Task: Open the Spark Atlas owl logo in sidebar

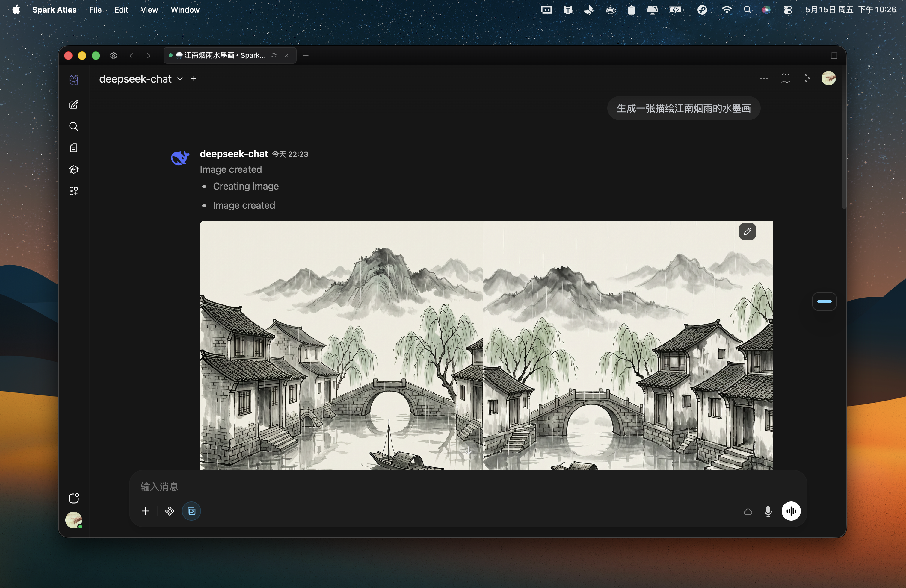Action: pyautogui.click(x=74, y=80)
